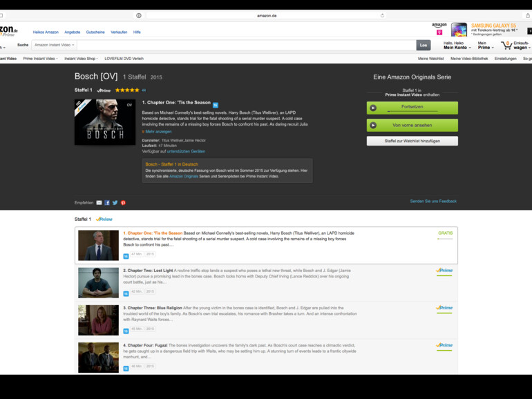Select '3. Chapter Three: Blue Religion' title

(x=152, y=308)
